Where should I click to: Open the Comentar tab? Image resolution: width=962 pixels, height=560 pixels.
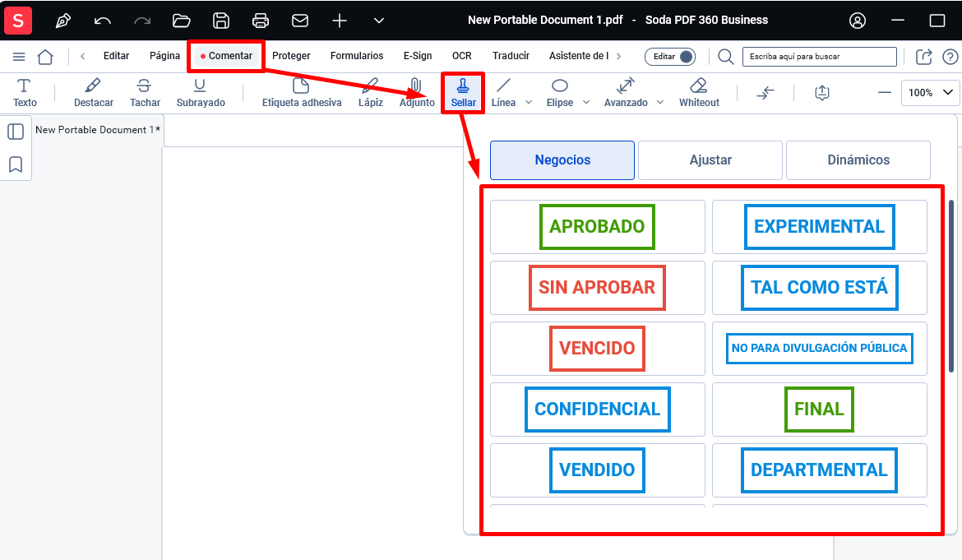click(x=226, y=56)
